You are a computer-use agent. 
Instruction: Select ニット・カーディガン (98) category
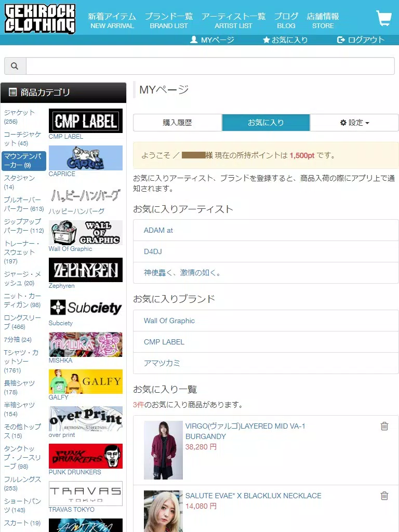22,300
